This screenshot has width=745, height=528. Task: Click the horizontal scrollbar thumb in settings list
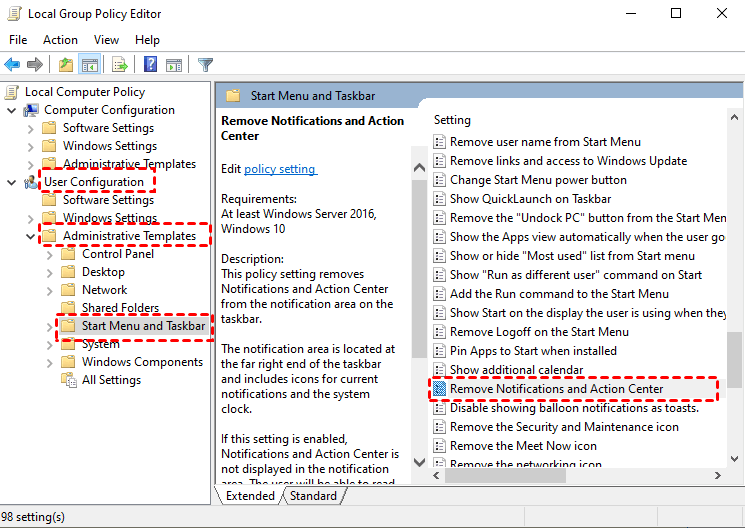(x=505, y=475)
